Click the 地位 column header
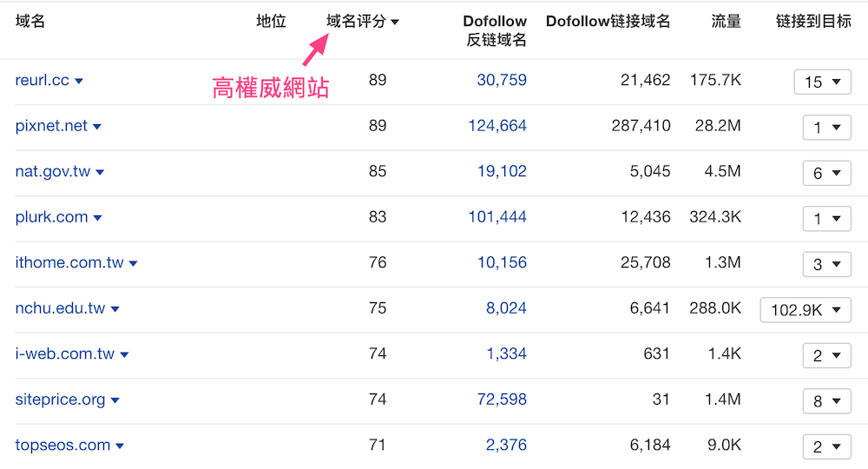868x469 pixels. click(271, 22)
